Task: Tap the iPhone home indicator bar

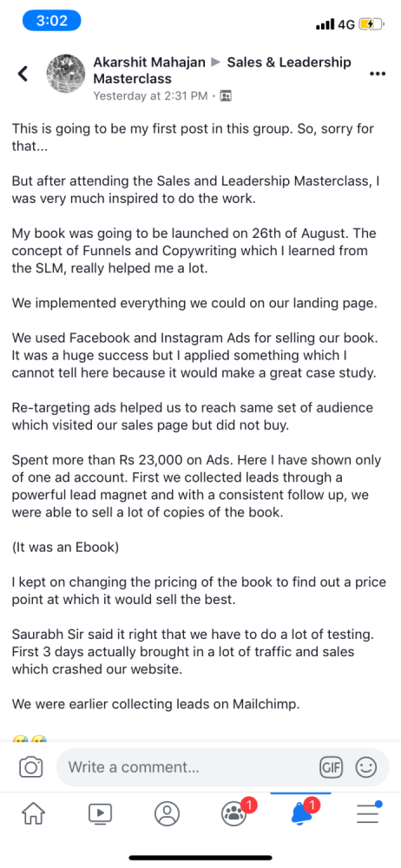Action: pos(200,858)
